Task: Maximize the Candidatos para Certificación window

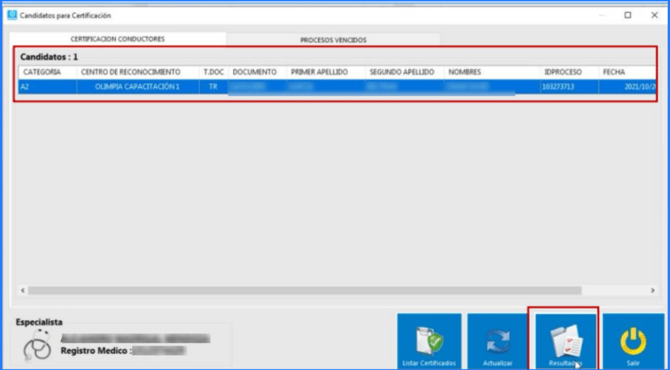Action: click(628, 15)
